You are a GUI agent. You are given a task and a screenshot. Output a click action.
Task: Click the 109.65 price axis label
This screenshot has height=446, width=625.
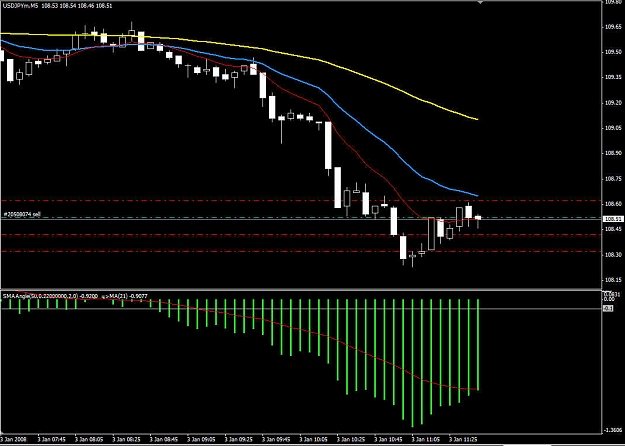pyautogui.click(x=614, y=27)
